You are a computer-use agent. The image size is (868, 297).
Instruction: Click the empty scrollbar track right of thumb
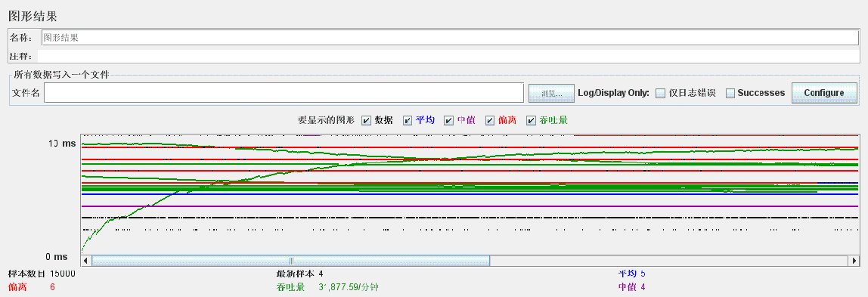click(x=670, y=261)
